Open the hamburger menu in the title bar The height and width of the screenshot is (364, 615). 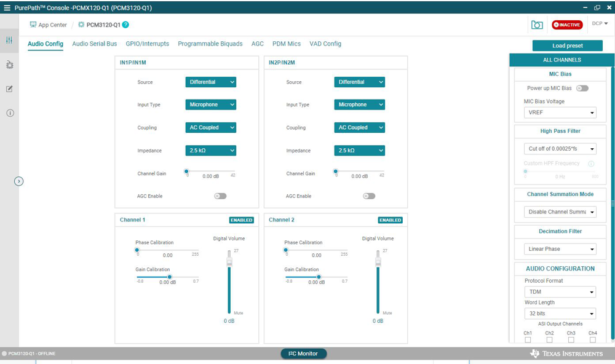[7, 8]
